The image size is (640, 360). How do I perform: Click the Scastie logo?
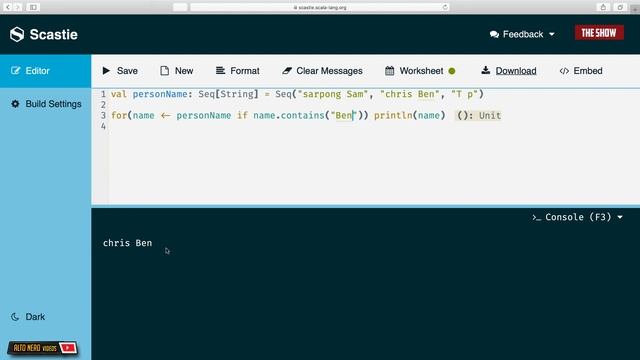(x=44, y=34)
